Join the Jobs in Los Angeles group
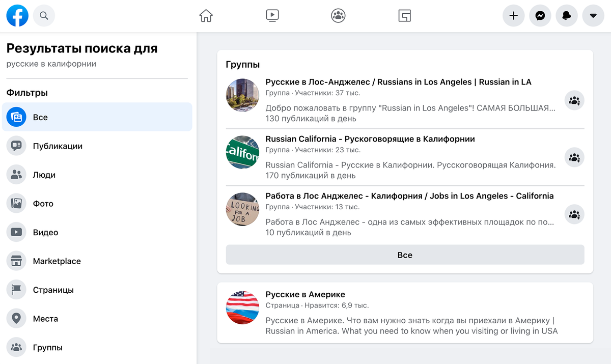This screenshot has width=611, height=364. coord(574,214)
